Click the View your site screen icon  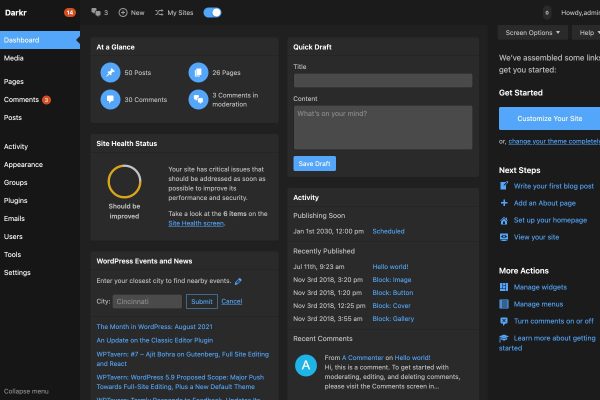coord(504,237)
